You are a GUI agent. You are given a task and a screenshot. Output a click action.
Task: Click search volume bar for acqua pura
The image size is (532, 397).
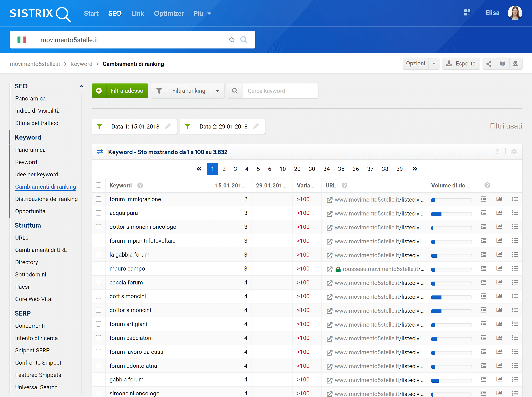[x=451, y=214]
